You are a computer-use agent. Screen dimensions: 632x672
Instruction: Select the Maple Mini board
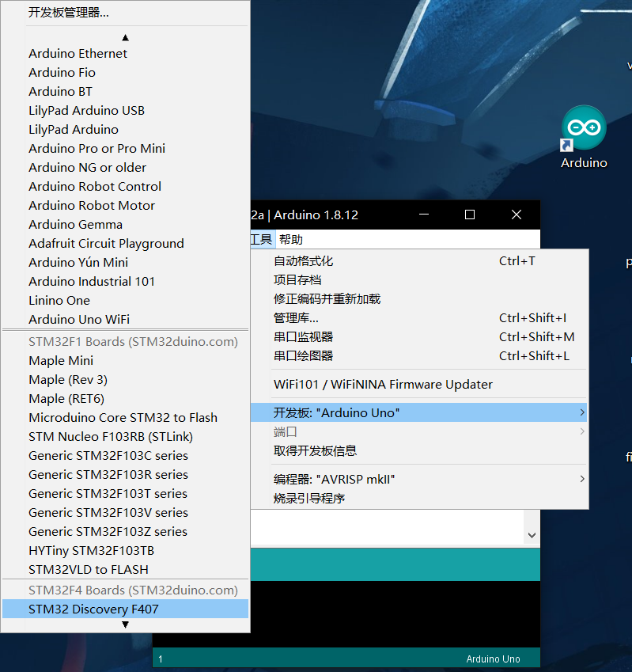pyautogui.click(x=125, y=360)
